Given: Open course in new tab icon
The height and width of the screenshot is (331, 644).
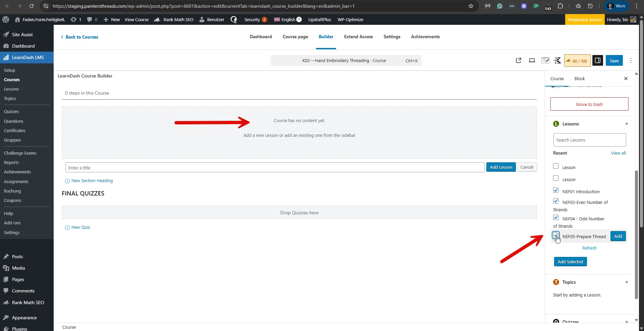Looking at the screenshot, I should click(x=518, y=61).
